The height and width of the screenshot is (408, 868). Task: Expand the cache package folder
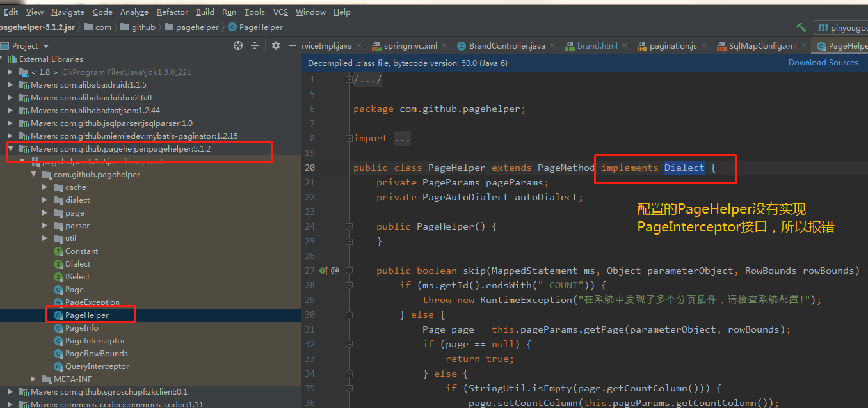45,187
